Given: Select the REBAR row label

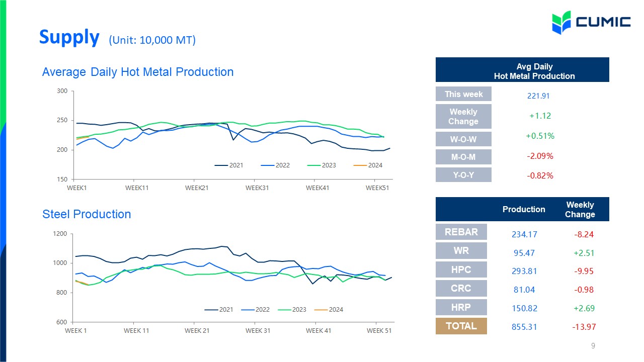Looking at the screenshot, I should click(461, 232).
